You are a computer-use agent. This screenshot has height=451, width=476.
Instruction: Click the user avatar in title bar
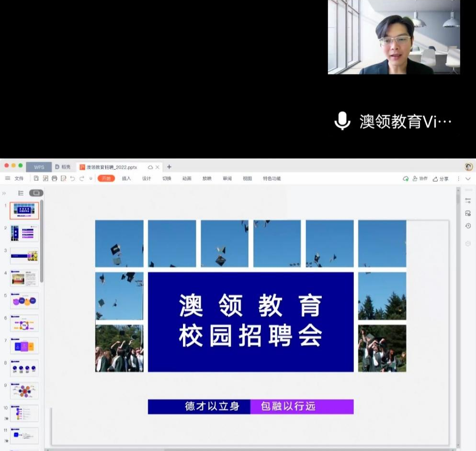pos(468,167)
